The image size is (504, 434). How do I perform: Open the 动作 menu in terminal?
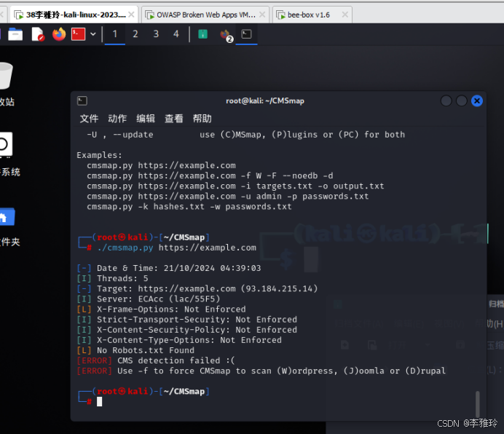click(117, 119)
